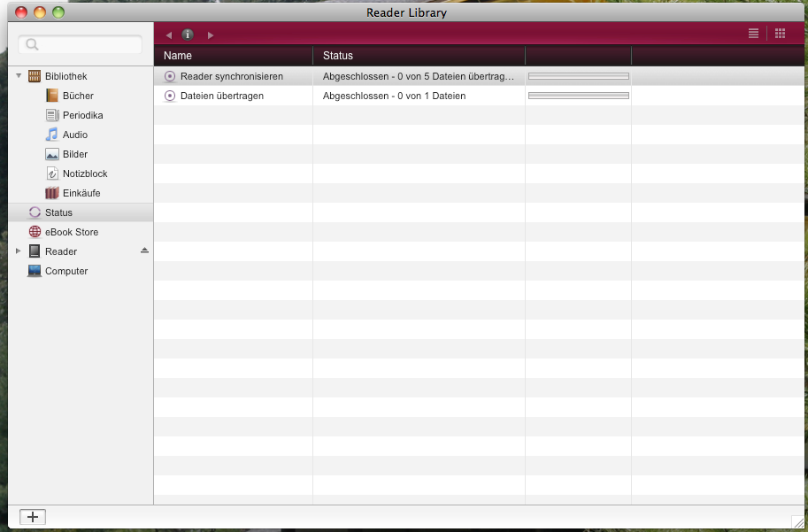808x532 pixels.
Task: Switch to thumbnail grid view
Action: 780,34
